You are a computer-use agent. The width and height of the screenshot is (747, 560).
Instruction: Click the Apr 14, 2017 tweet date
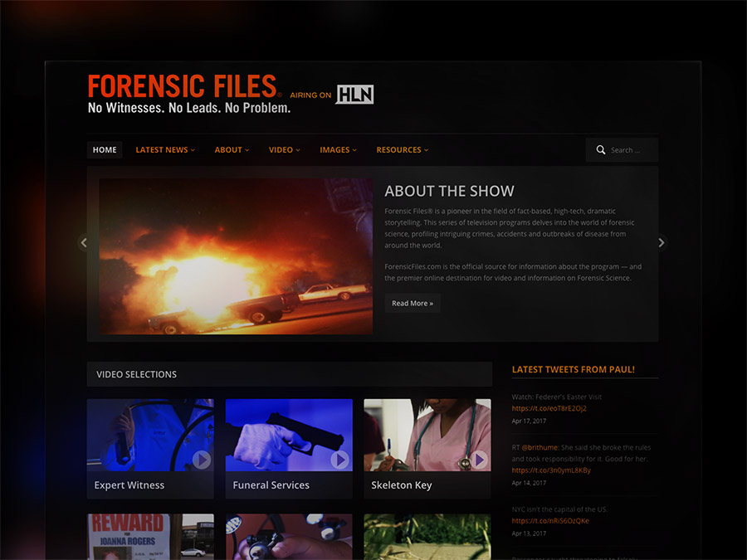coord(529,483)
